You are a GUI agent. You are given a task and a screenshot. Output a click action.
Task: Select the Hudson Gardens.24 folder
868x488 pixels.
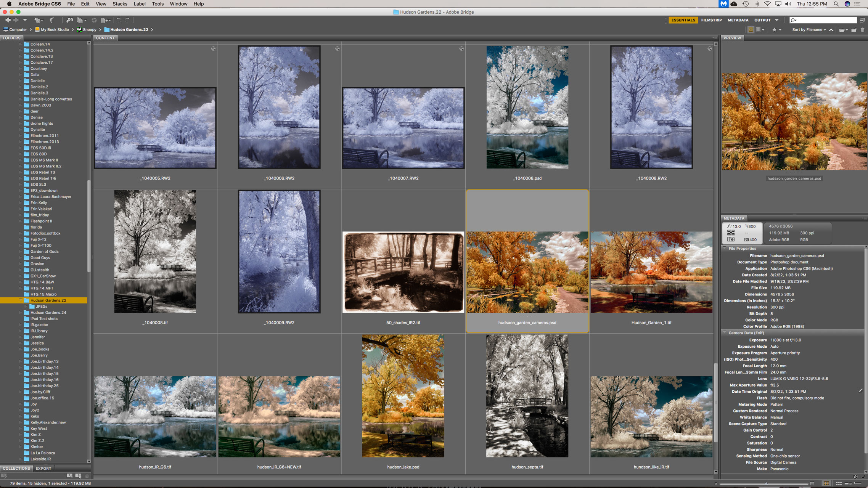(x=48, y=313)
